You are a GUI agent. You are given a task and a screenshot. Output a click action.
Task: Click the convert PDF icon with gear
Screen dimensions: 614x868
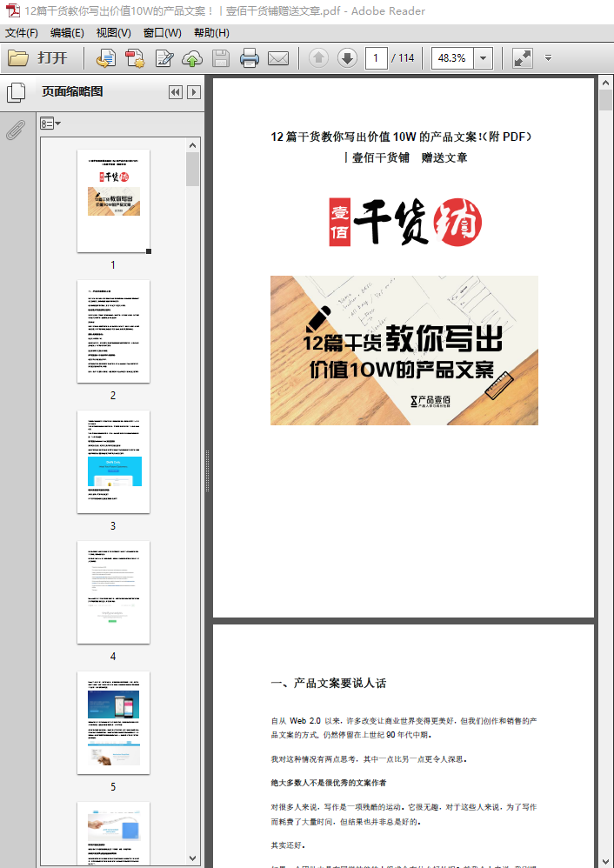pyautogui.click(x=135, y=58)
